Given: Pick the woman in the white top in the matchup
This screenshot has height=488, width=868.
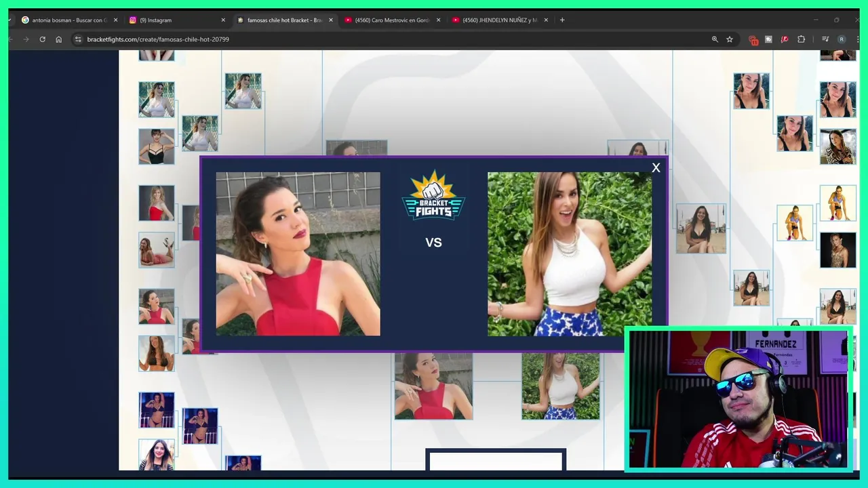Looking at the screenshot, I should click(x=570, y=253).
